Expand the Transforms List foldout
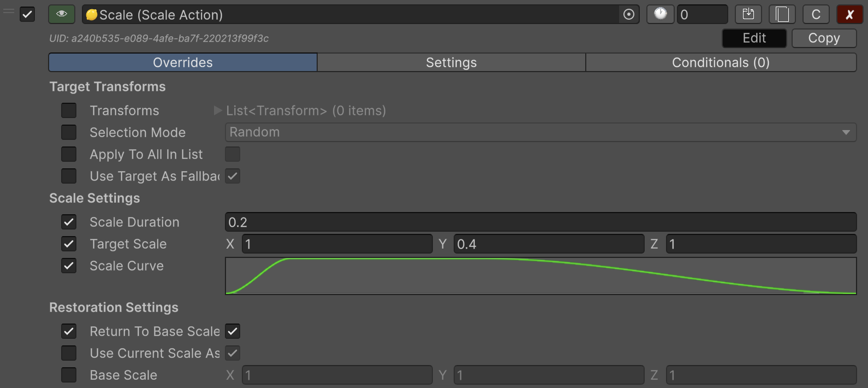This screenshot has height=388, width=868. 218,110
